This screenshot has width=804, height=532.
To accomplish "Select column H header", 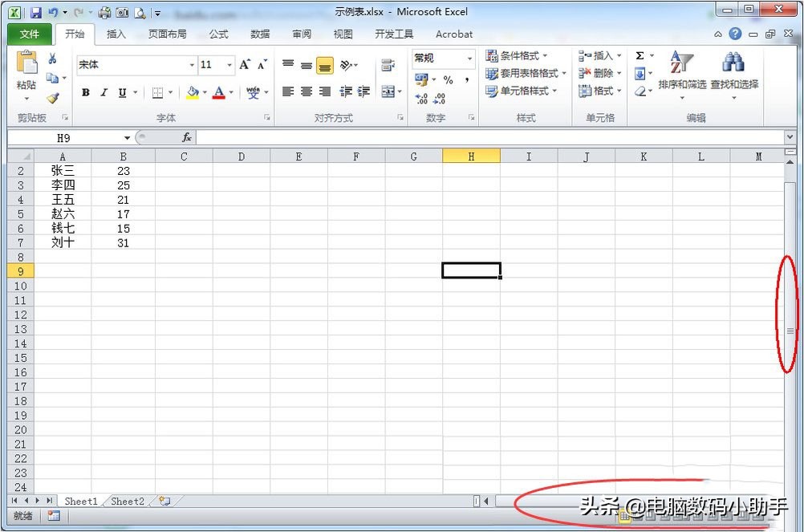I will point(471,156).
